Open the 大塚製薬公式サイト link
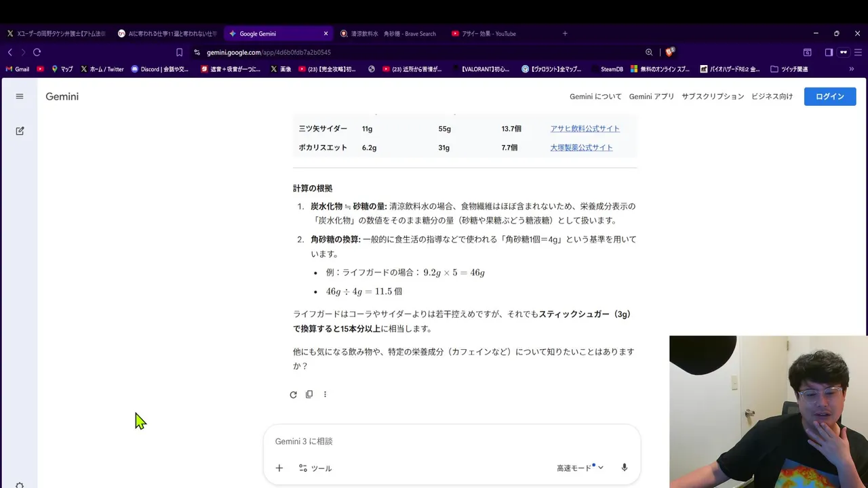This screenshot has height=488, width=868. [581, 148]
